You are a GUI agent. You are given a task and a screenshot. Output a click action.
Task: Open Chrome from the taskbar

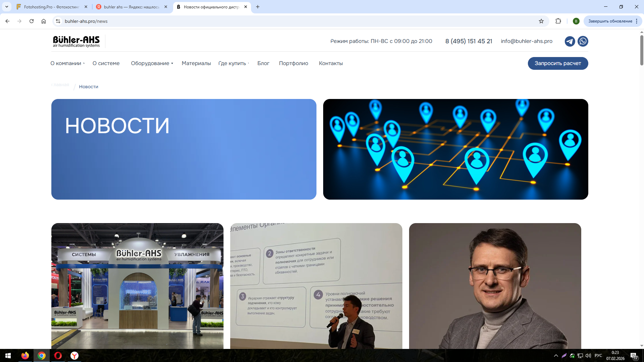[42, 356]
